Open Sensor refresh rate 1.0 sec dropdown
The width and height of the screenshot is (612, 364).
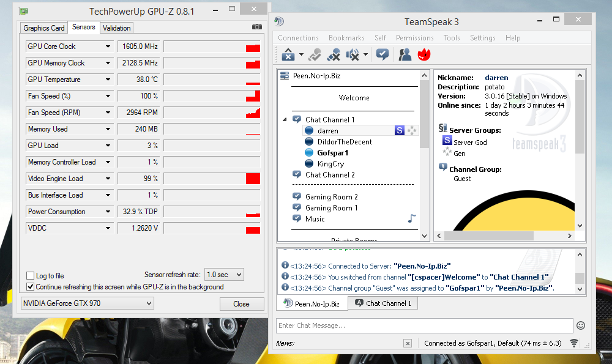[x=225, y=275]
